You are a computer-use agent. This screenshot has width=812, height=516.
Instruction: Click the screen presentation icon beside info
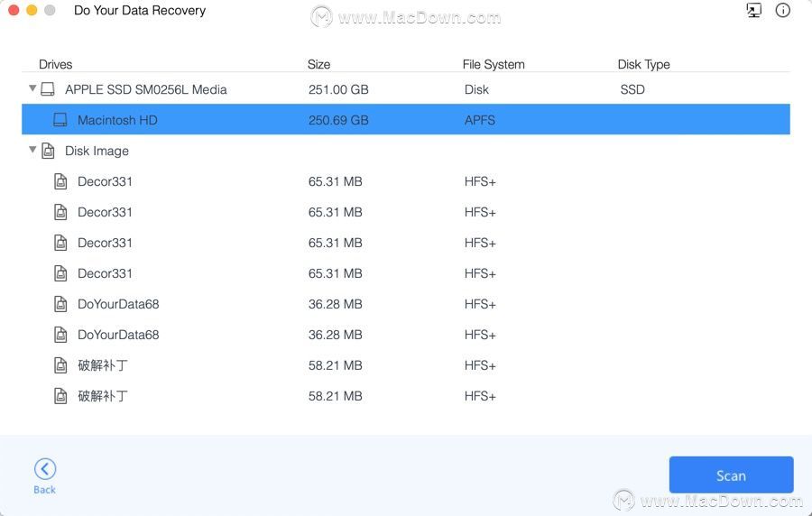coord(754,10)
